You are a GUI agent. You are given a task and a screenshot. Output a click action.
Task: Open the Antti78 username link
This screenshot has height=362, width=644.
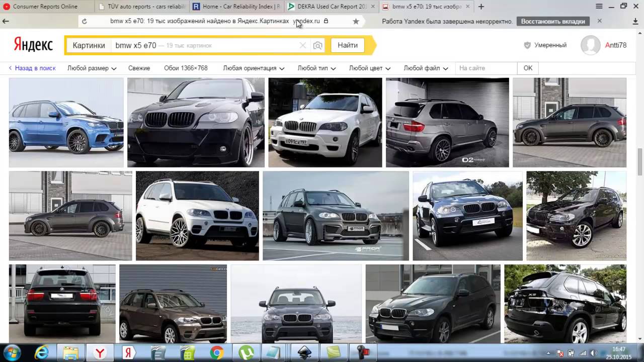[616, 45]
